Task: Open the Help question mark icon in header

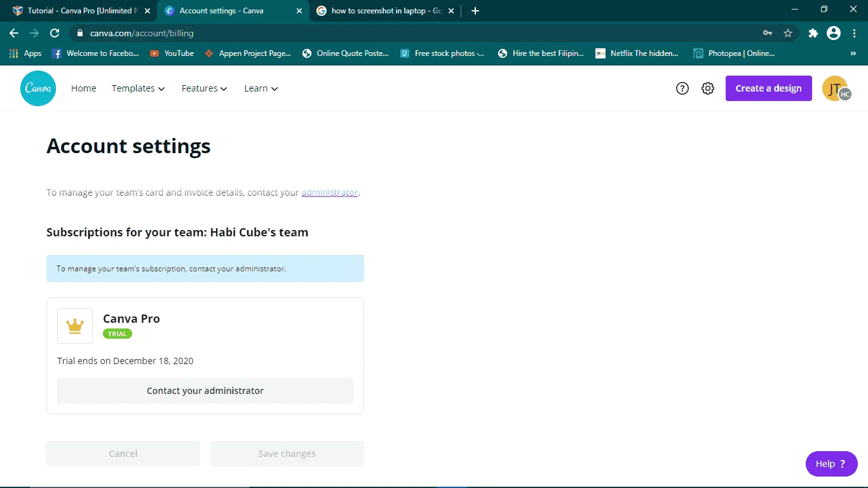Action: point(682,88)
